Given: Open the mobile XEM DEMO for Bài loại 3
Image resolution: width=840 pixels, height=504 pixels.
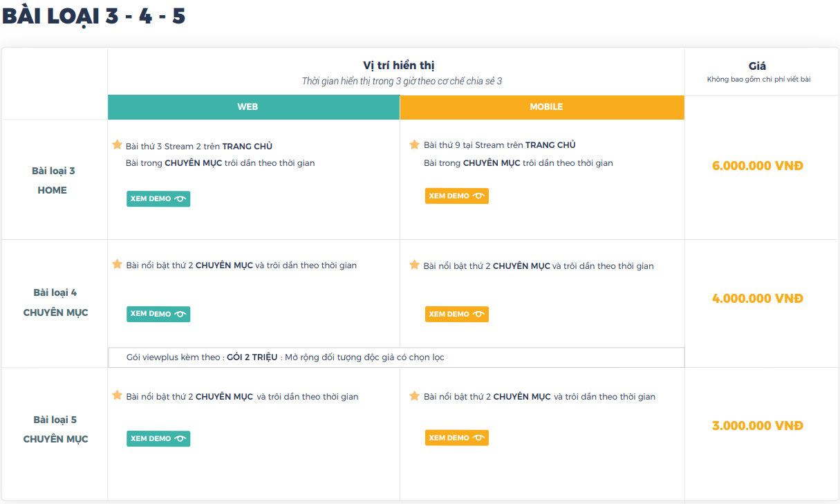Looking at the screenshot, I should coord(456,196).
